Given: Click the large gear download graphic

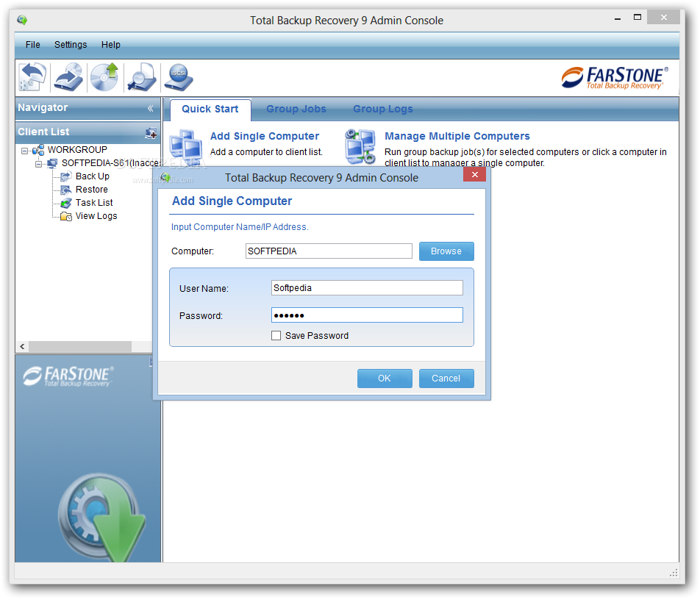Looking at the screenshot, I should pyautogui.click(x=103, y=517).
